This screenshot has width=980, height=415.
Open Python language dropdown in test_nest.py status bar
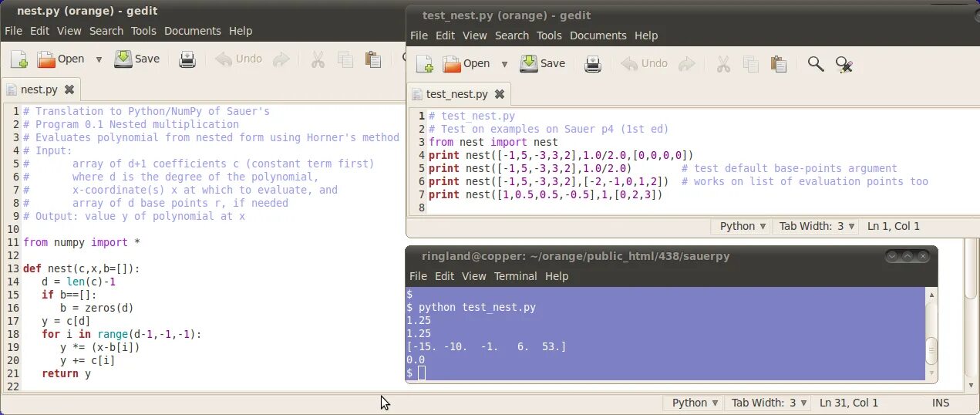(x=742, y=226)
